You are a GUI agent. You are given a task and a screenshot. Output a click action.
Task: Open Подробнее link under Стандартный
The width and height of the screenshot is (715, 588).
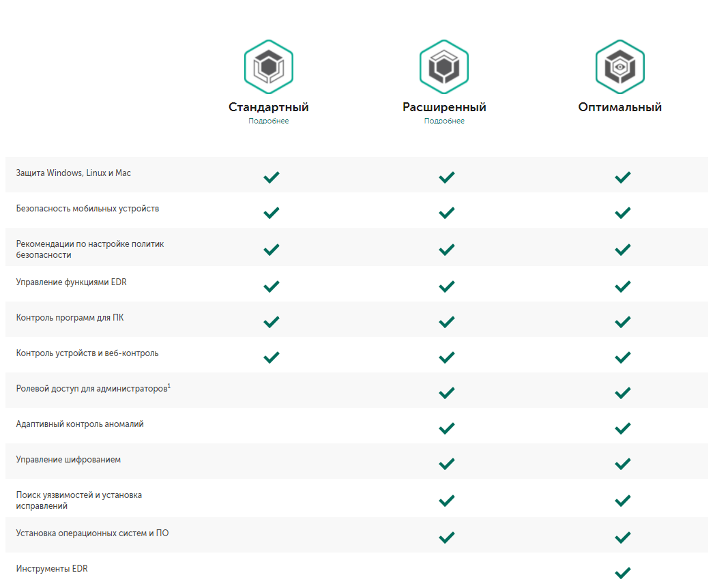coord(269,121)
